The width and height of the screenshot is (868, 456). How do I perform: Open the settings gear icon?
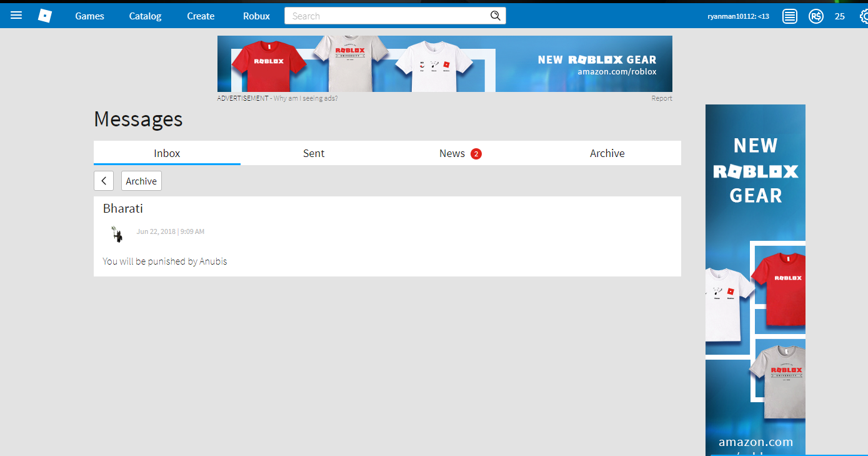pyautogui.click(x=864, y=16)
